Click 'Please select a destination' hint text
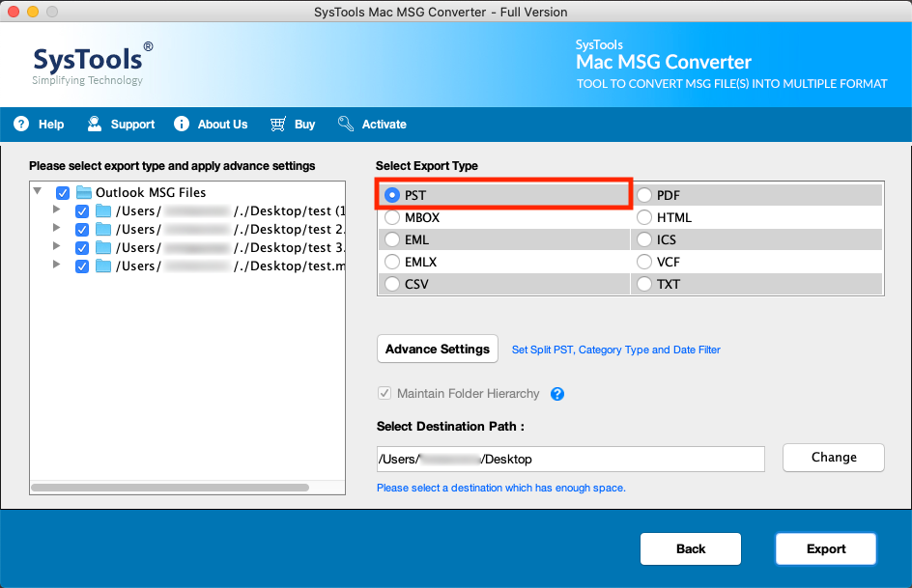The width and height of the screenshot is (912, 588). point(500,488)
